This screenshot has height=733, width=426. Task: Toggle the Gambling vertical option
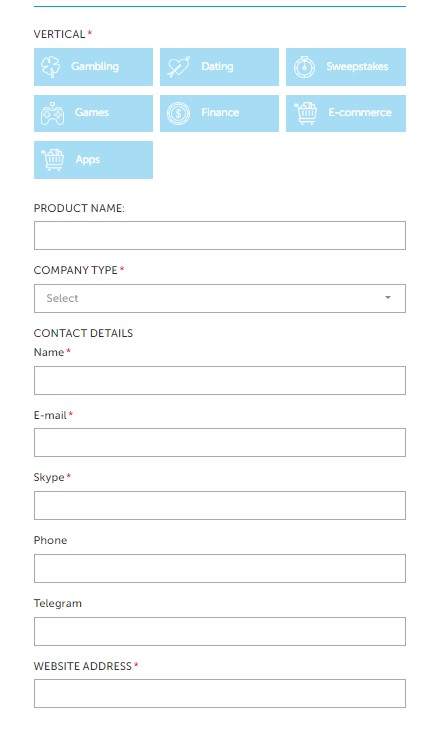94,67
